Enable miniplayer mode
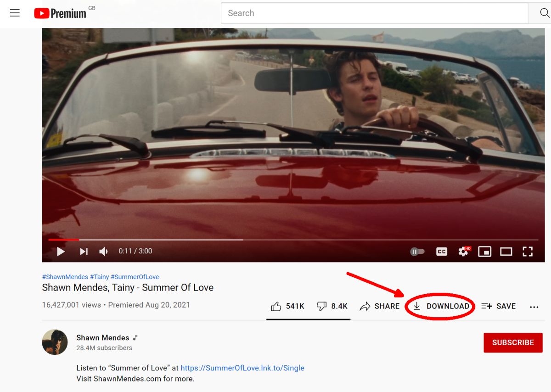Screen dimensions: 551x392 484,252
